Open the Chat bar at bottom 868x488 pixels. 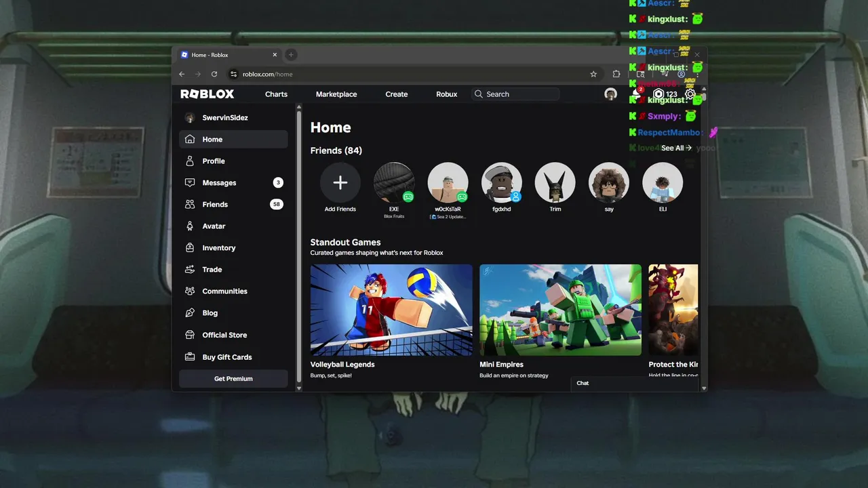tap(635, 383)
